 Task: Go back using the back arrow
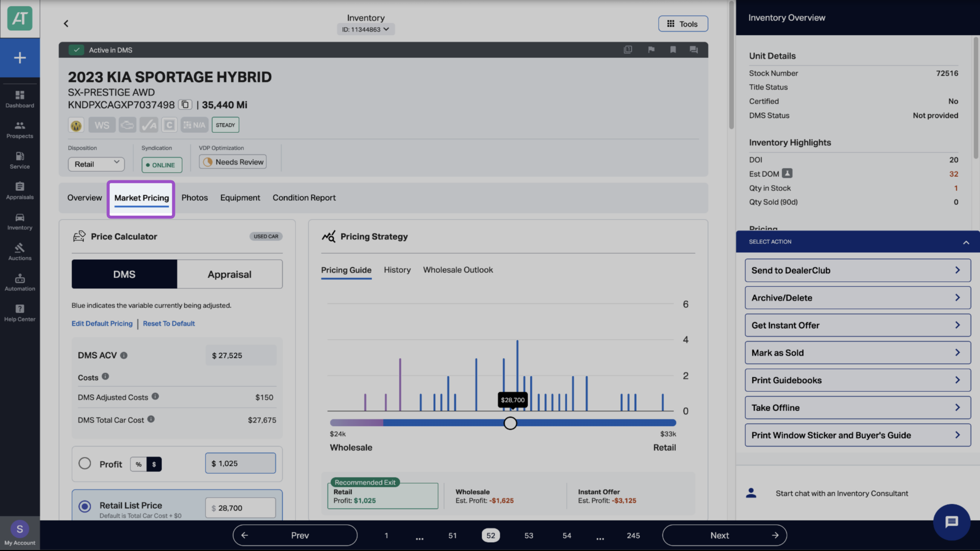coord(66,24)
